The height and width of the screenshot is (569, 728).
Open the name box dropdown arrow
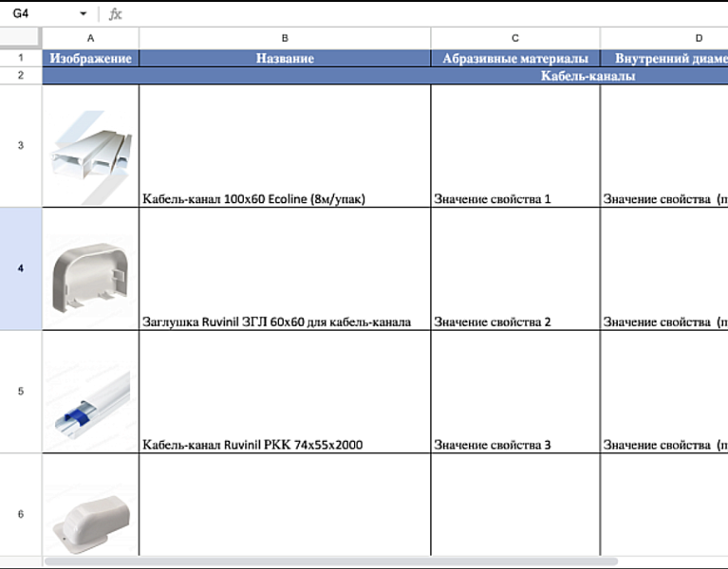(x=84, y=14)
